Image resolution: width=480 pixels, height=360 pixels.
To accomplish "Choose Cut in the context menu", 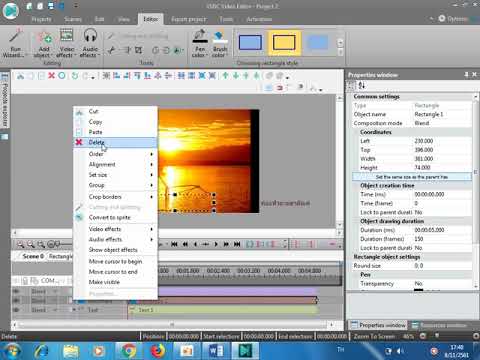I will point(115,111).
